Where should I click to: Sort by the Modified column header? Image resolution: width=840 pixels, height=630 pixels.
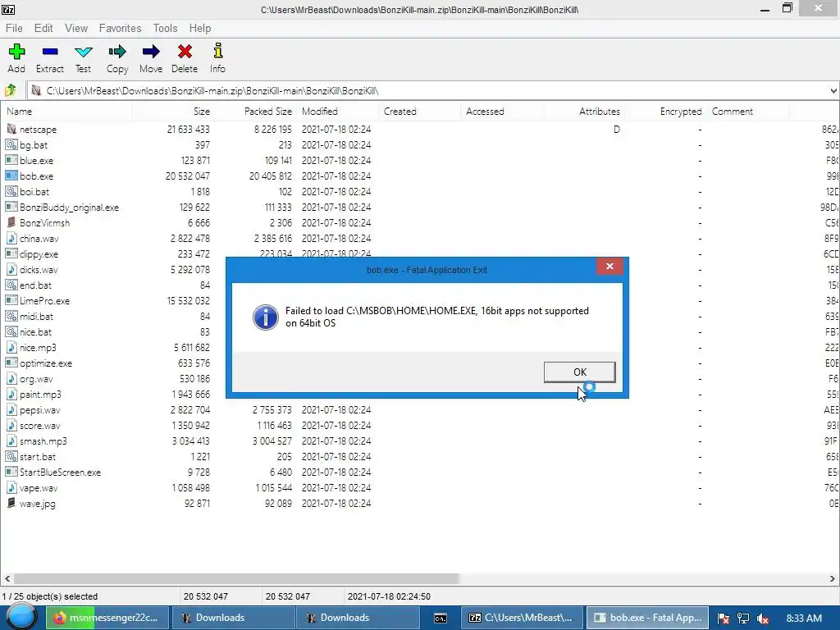(336, 112)
